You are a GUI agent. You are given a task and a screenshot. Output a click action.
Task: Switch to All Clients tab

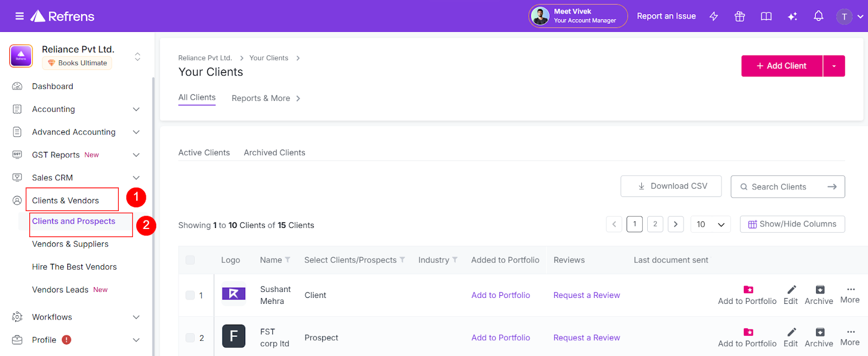(197, 98)
